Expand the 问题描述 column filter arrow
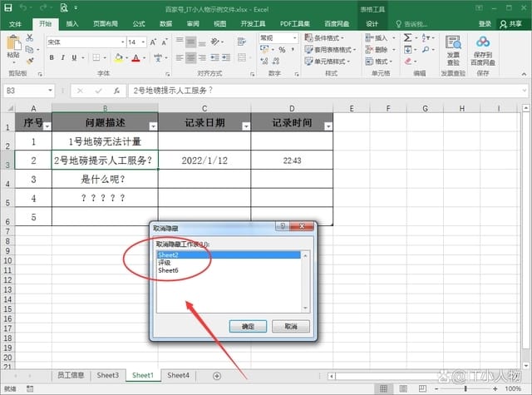The image size is (532, 395). [153, 126]
